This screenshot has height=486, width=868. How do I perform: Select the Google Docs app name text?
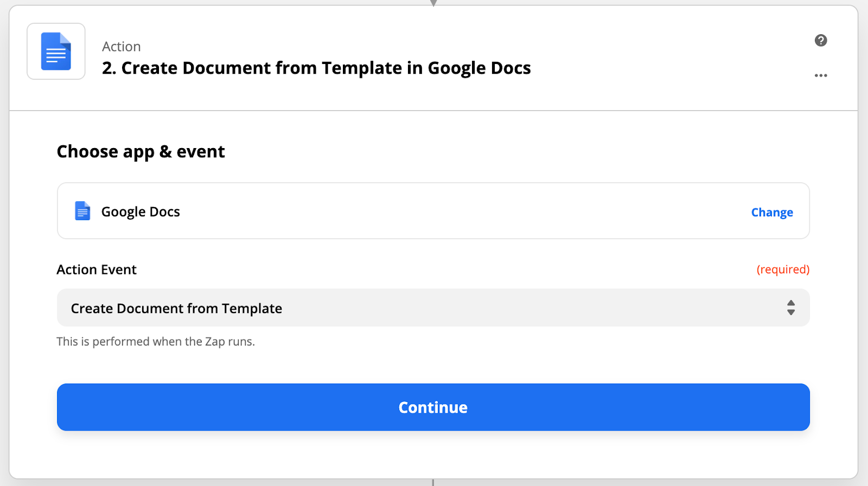point(141,212)
